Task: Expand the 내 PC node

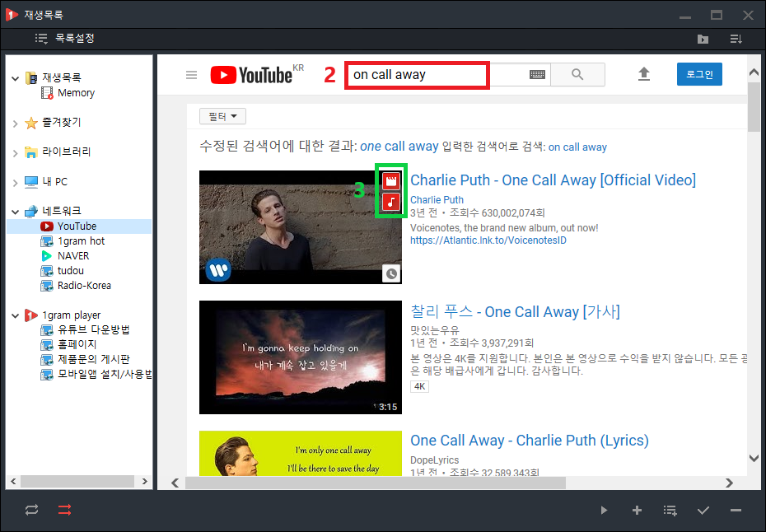Action: point(15,183)
